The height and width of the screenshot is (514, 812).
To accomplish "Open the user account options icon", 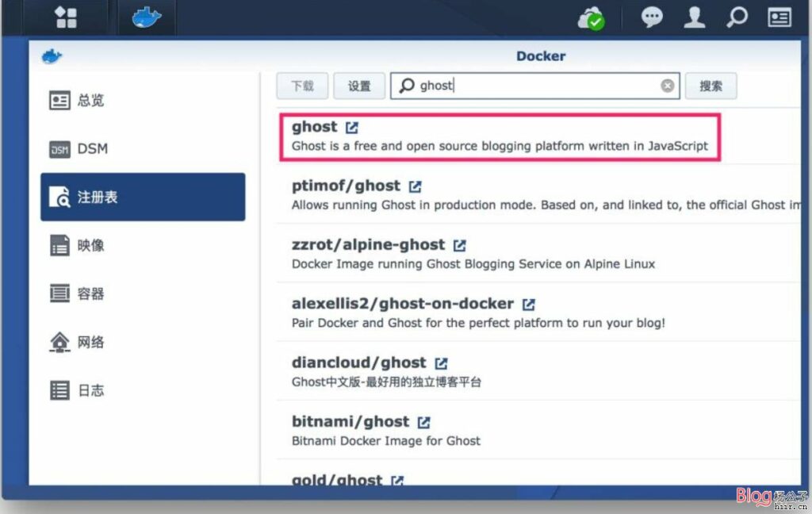I will 695,17.
